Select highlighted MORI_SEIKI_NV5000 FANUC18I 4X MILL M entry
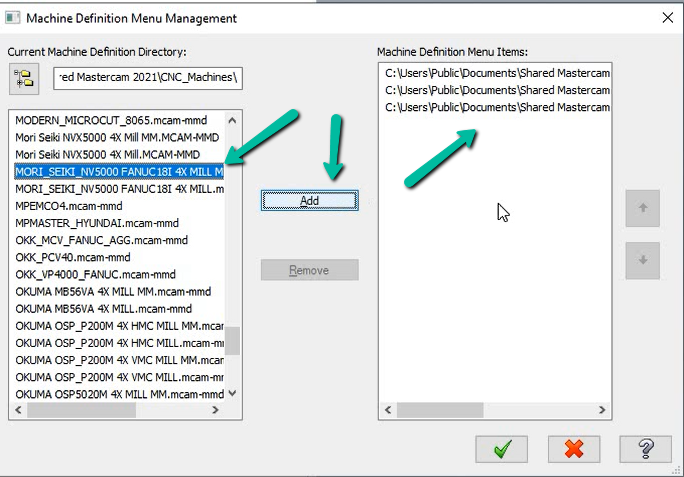This screenshot has width=684, height=477. pos(119,172)
